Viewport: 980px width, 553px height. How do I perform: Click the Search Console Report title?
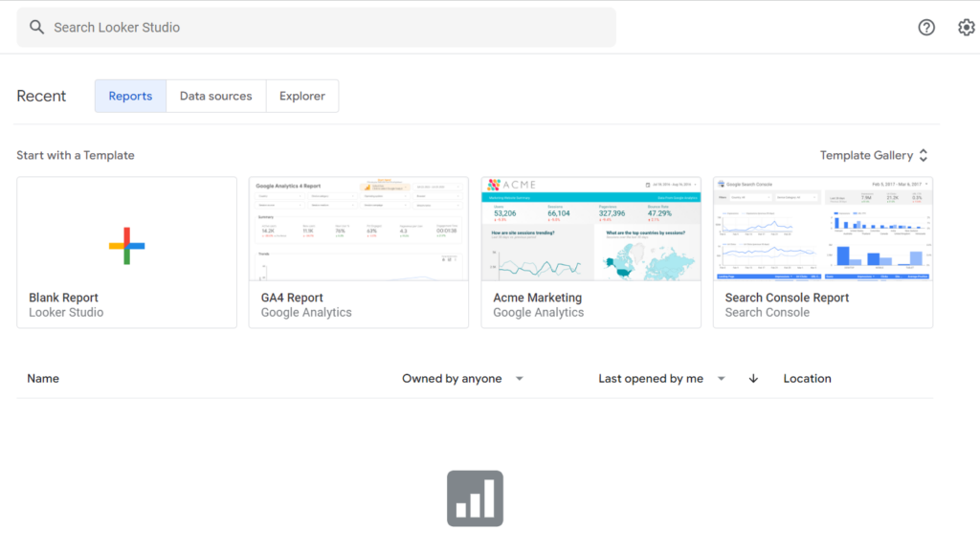[x=787, y=299]
